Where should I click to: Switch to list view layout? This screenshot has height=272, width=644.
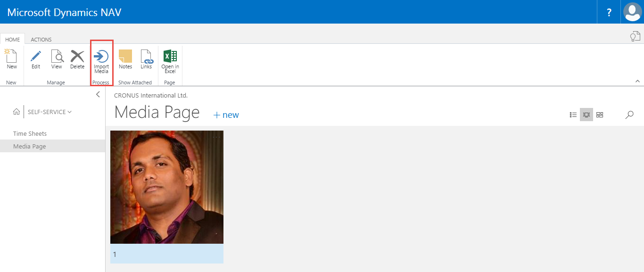pos(573,115)
